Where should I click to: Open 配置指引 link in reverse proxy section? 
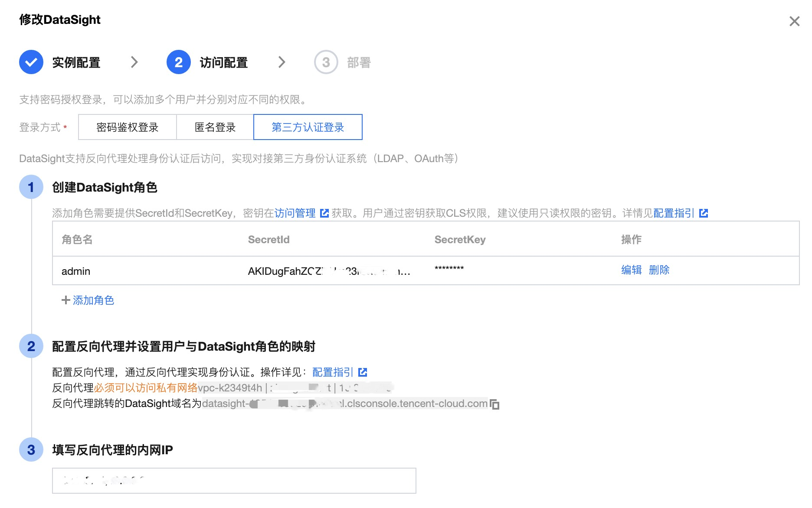pyautogui.click(x=333, y=372)
